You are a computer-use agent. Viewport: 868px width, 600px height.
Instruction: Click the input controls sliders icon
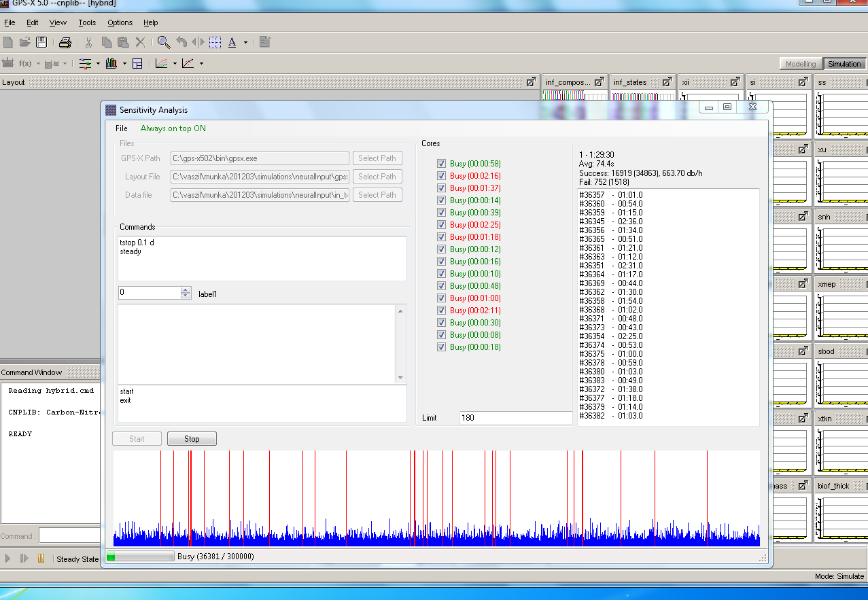(86, 63)
